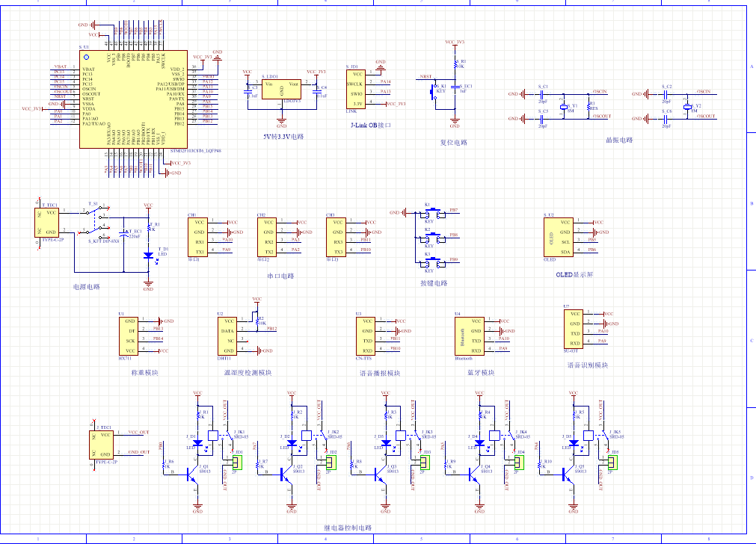The width and height of the screenshot is (756, 544).
Task: Select the OLED S_U2 display module
Action: 565,236
